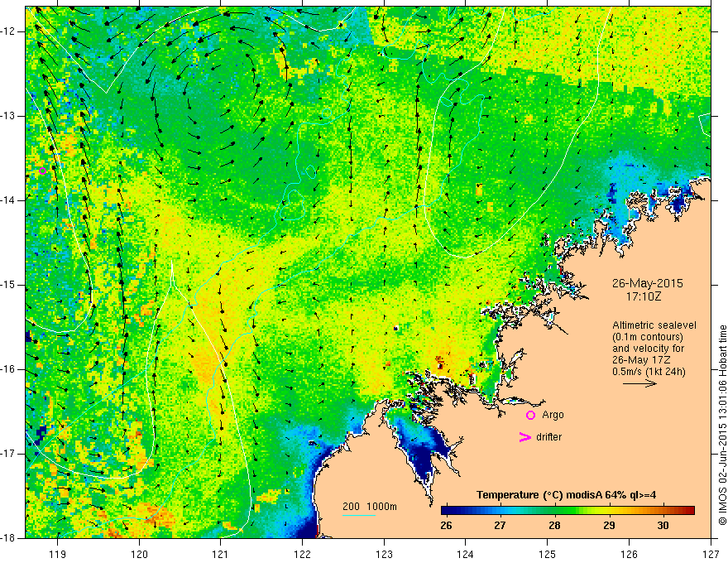Click the time text 17:10Z
The width and height of the screenshot is (728, 563).
click(643, 296)
